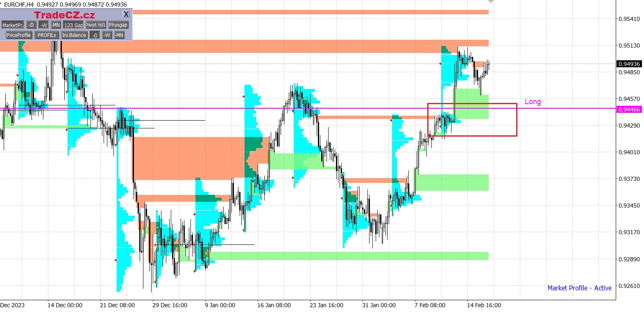
Task: Click the TradeCZ.cz logo title
Action: point(64,15)
